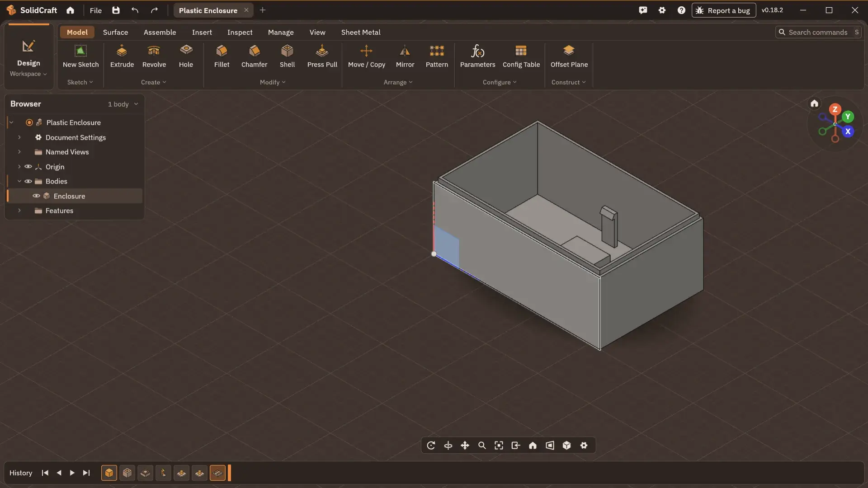Toggle the active component radio for Plastic Enclosure

[x=29, y=122]
